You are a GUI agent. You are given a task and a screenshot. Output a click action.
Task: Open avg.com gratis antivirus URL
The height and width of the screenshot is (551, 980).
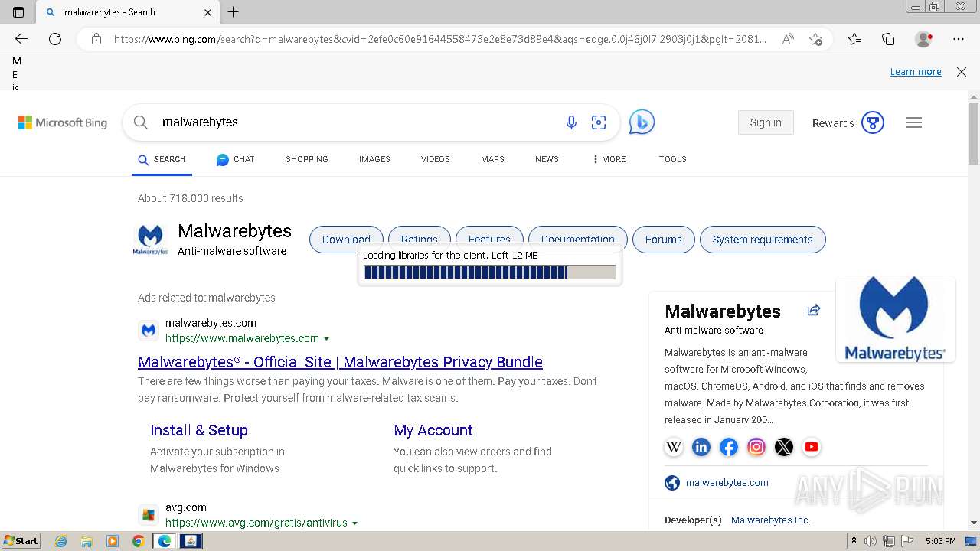pyautogui.click(x=256, y=523)
